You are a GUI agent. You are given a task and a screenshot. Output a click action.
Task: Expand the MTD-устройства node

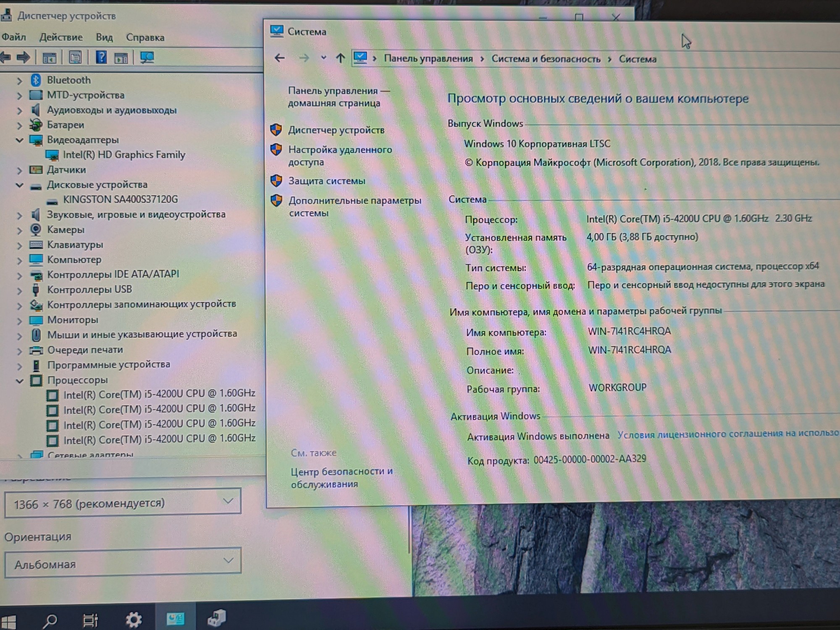[x=19, y=95]
